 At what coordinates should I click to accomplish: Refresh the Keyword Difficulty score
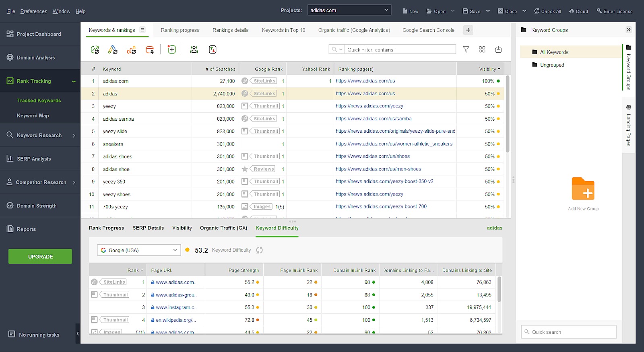pos(259,250)
